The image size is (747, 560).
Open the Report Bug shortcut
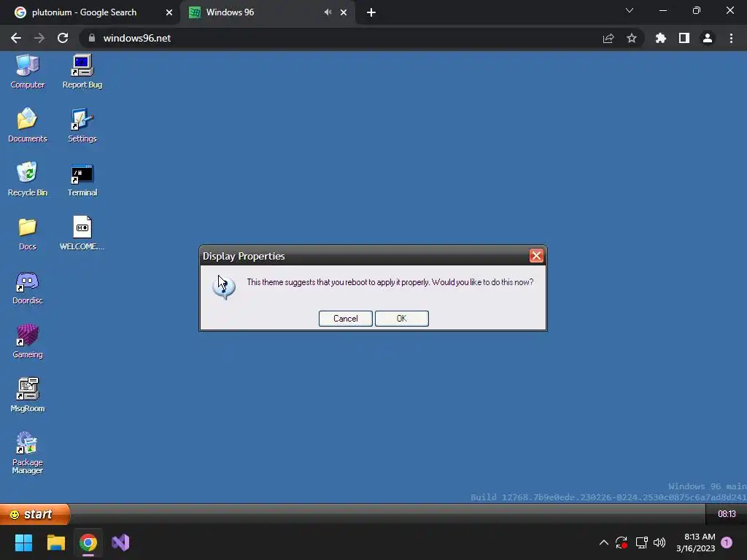pyautogui.click(x=82, y=72)
